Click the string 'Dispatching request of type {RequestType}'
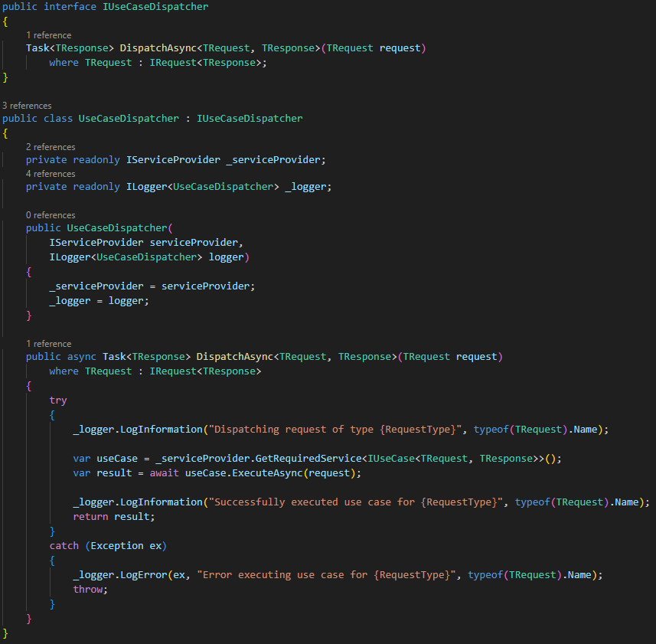This screenshot has height=644, width=656. coord(335,430)
